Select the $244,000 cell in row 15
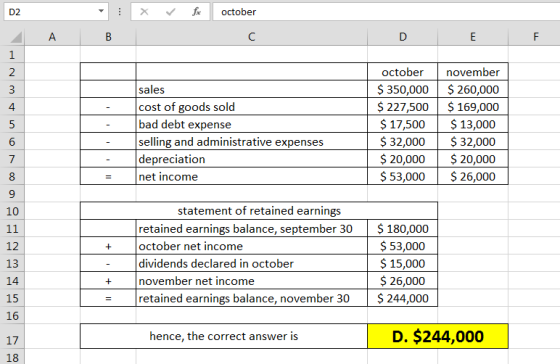 402,298
